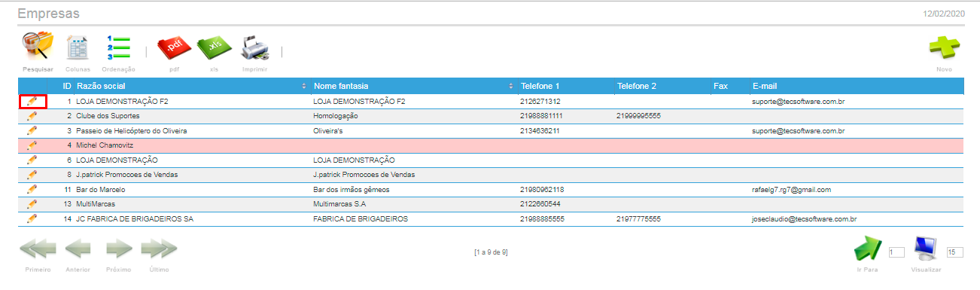Click the Ir Para page number field
The image size is (980, 290).
[x=896, y=252]
